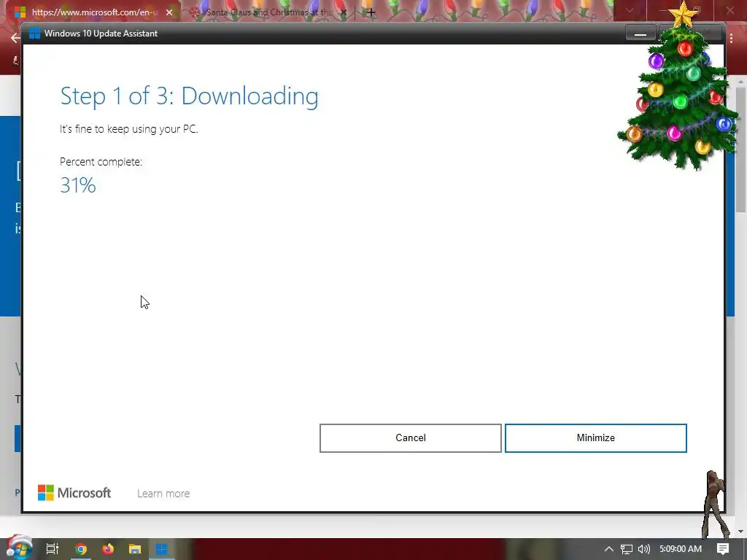Click the Step 1 of 3: Downloading heading
The width and height of the screenshot is (747, 560).
coord(189,96)
